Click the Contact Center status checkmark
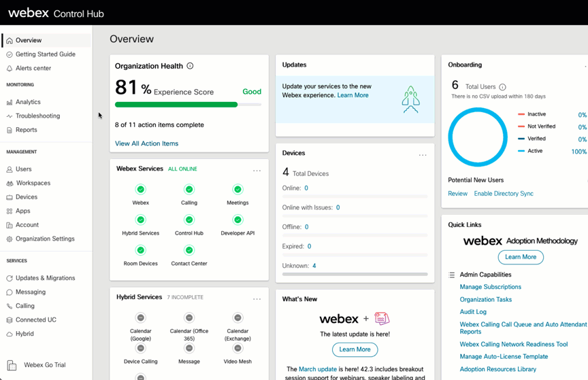 tap(189, 250)
